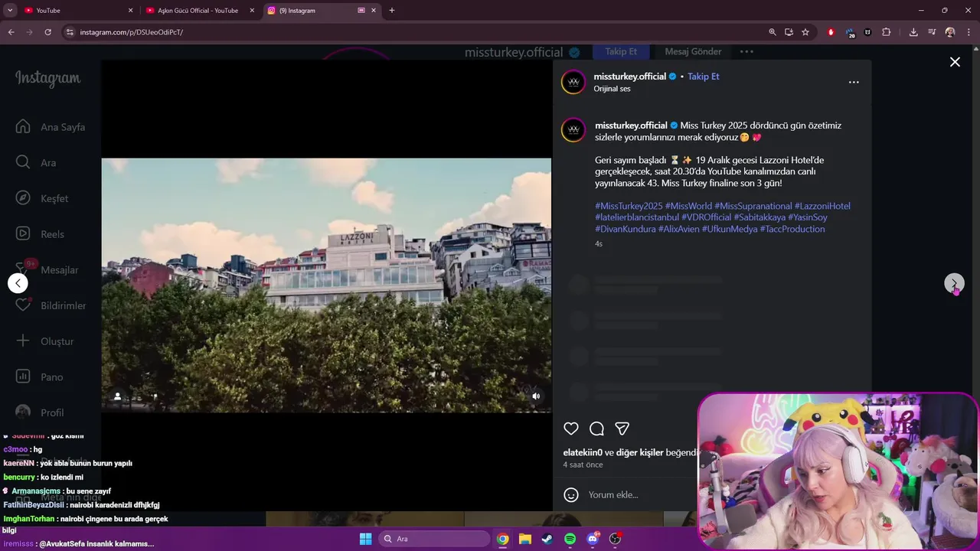Mute or unmute the video sound

point(536,396)
